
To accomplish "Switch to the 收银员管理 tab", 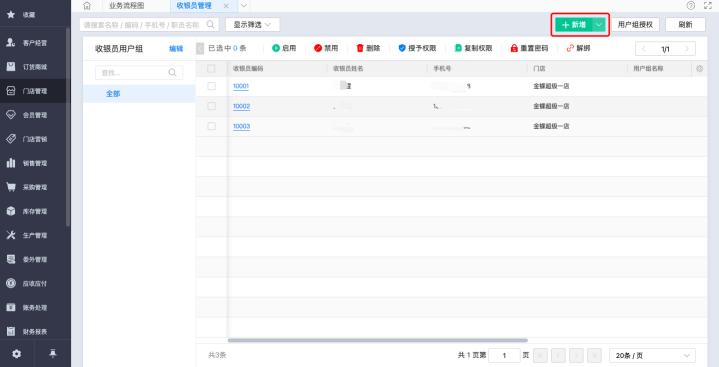I will point(194,6).
